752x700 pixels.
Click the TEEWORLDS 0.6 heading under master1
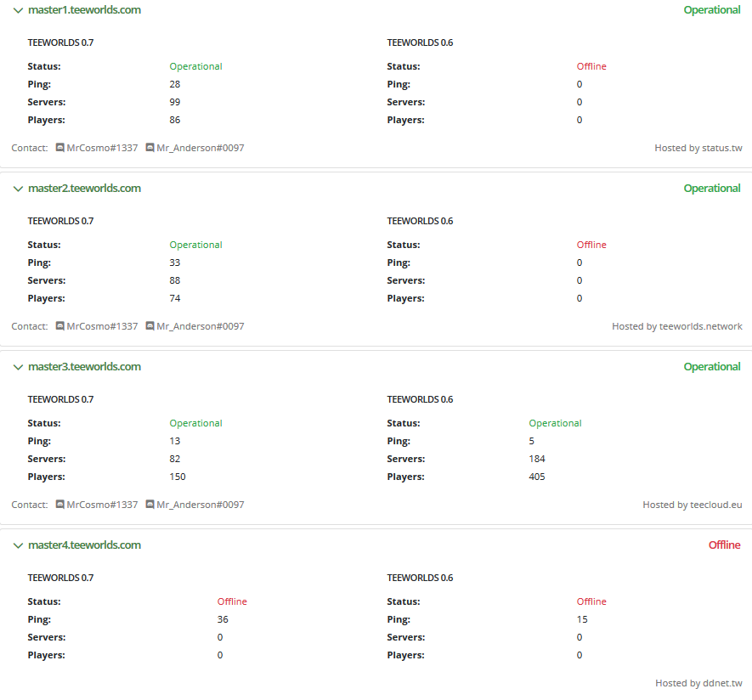420,42
